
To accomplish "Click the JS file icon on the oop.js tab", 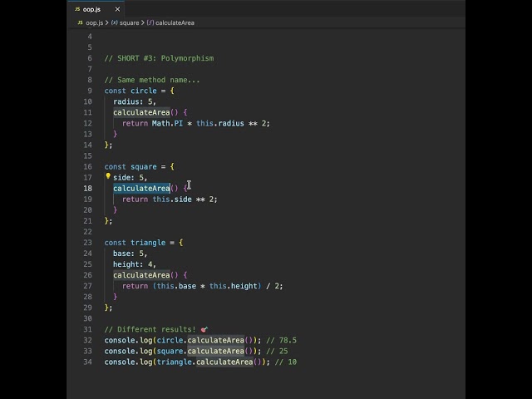I will (77, 9).
